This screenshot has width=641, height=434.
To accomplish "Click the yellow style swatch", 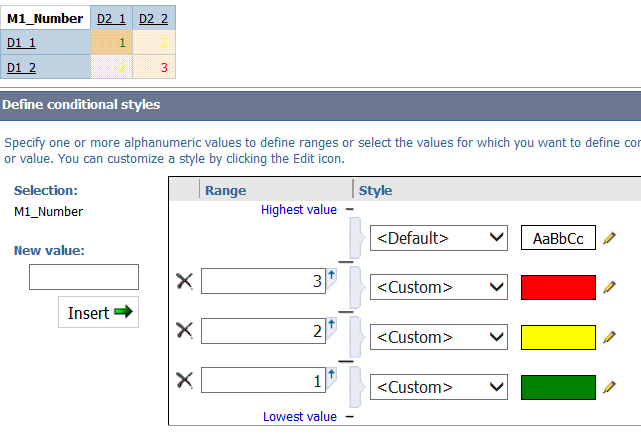I will (558, 337).
